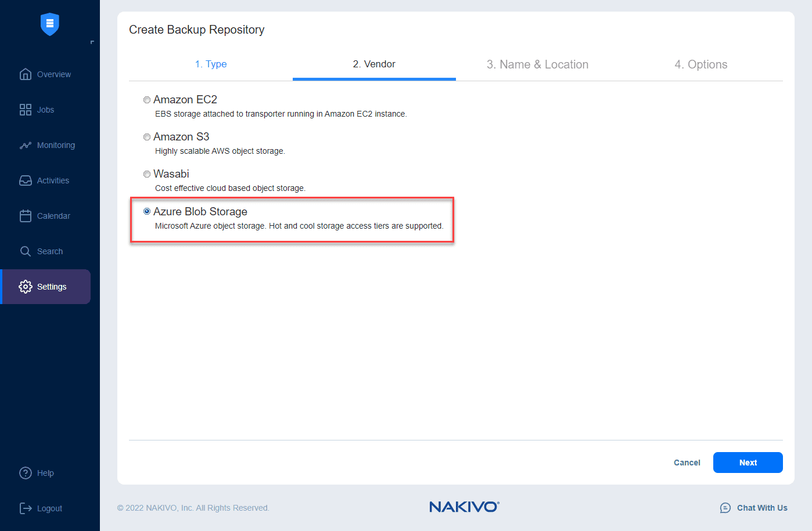Select the Amazon S3 radio button

[147, 137]
